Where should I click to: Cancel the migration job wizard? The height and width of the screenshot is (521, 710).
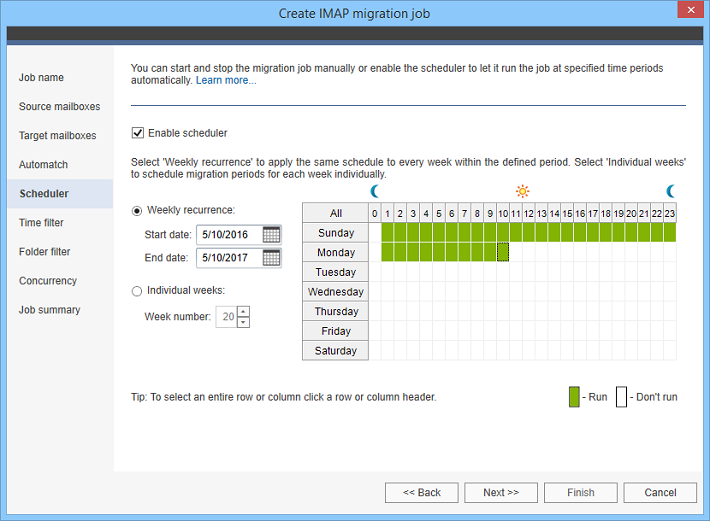point(660,492)
